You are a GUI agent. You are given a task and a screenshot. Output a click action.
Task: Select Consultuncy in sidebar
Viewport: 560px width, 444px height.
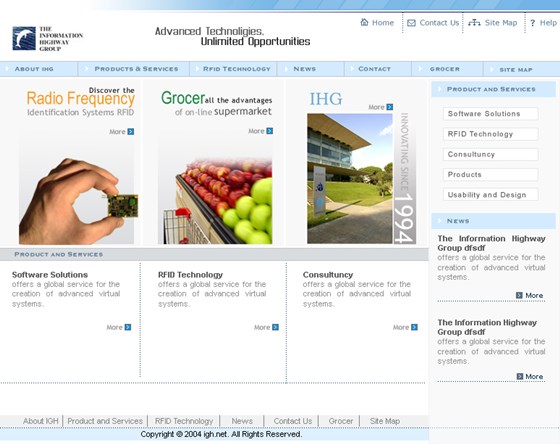click(x=490, y=154)
